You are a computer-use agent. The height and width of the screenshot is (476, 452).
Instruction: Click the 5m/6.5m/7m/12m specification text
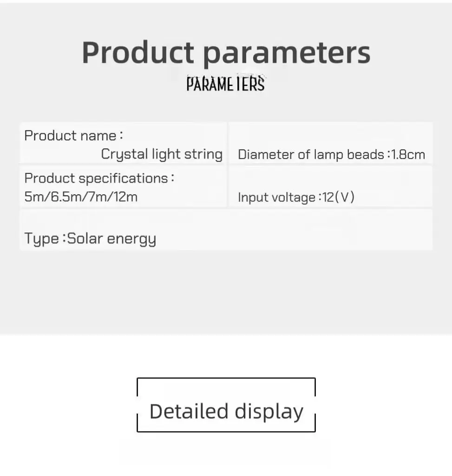(x=81, y=197)
